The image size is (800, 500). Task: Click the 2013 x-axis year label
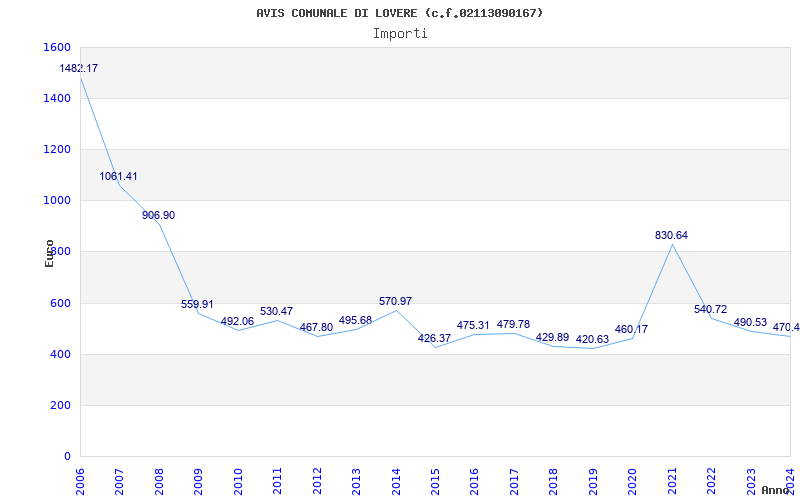pyautogui.click(x=356, y=480)
